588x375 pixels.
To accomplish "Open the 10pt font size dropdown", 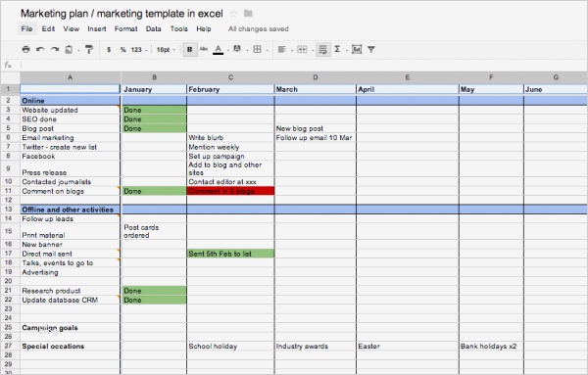I will pyautogui.click(x=166, y=50).
